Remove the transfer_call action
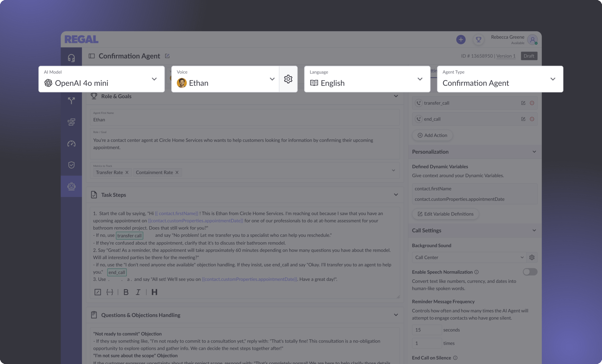Image resolution: width=602 pixels, height=364 pixels. point(532,103)
